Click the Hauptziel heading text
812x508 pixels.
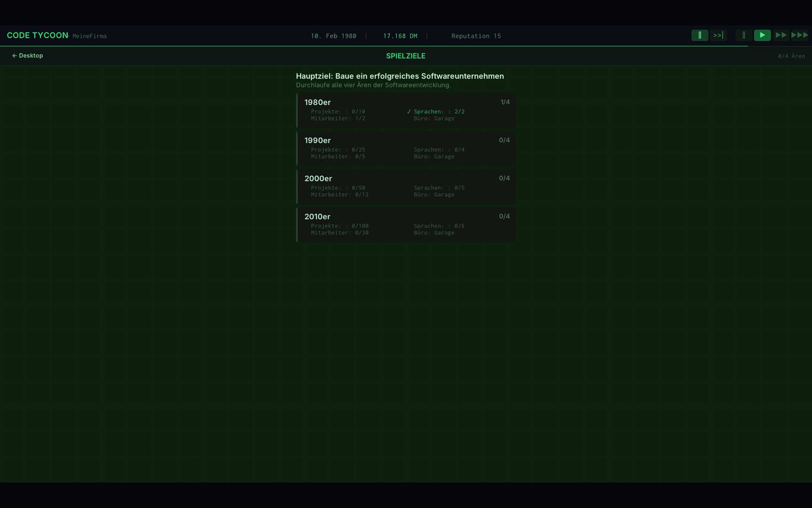[x=399, y=76]
